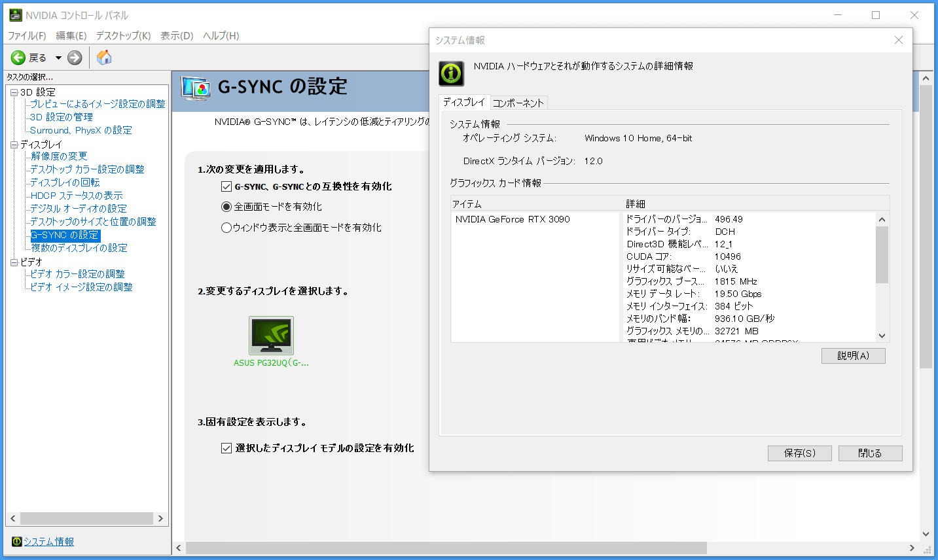938x560 pixels.
Task: Click the forward arrow icon in toolbar
Action: (75, 58)
